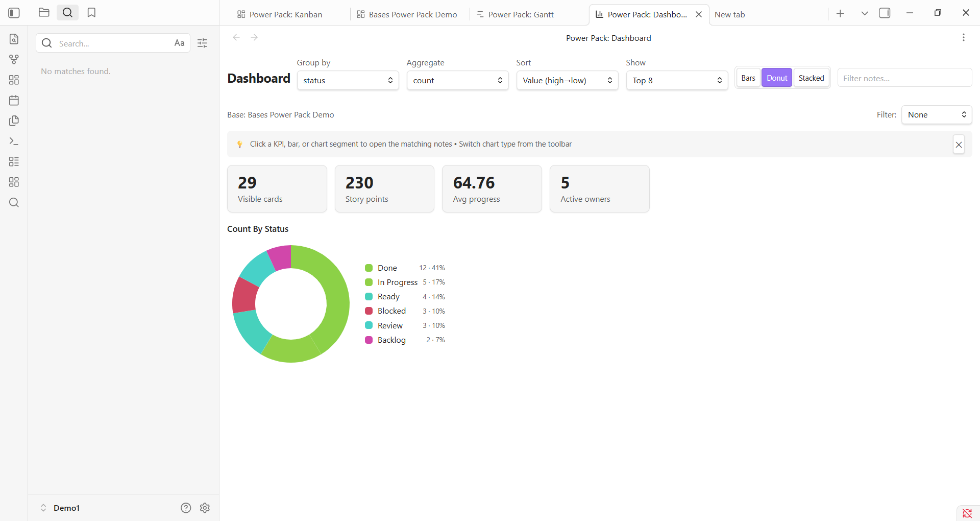This screenshot has height=521, width=980.
Task: Focus the Filter notes input field
Action: [x=904, y=78]
